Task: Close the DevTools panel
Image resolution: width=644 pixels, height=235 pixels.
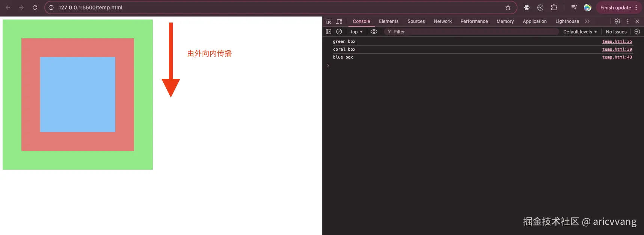Action: point(637,21)
